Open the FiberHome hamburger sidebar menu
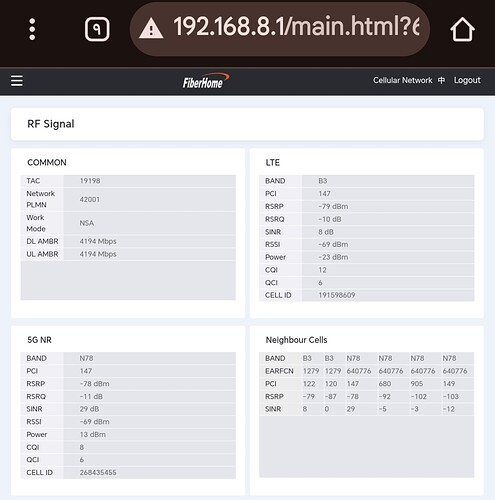Image resolution: width=495 pixels, height=500 pixels. 17,81
